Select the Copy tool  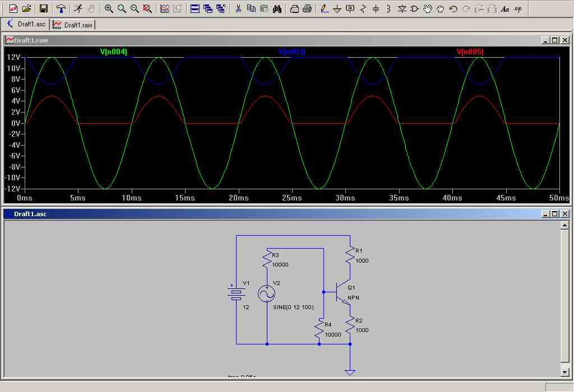pyautogui.click(x=251, y=8)
